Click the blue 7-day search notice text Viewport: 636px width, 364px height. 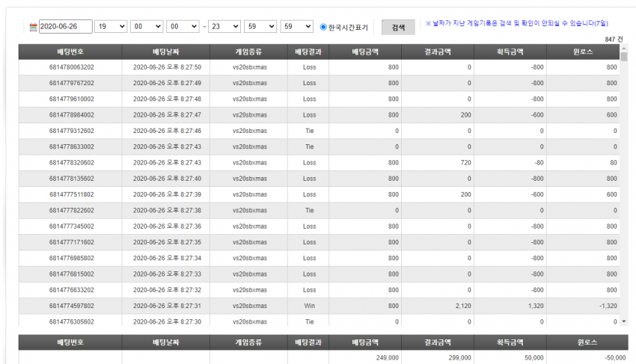click(x=517, y=23)
